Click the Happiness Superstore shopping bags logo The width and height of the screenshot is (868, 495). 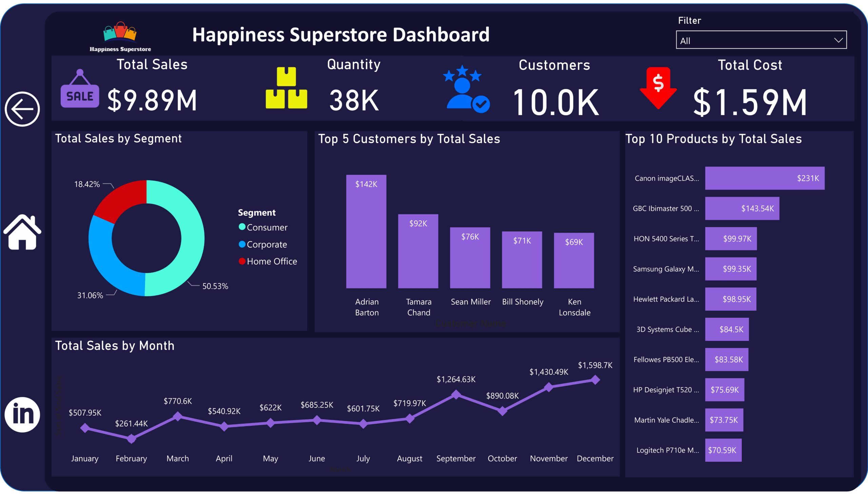(x=120, y=36)
